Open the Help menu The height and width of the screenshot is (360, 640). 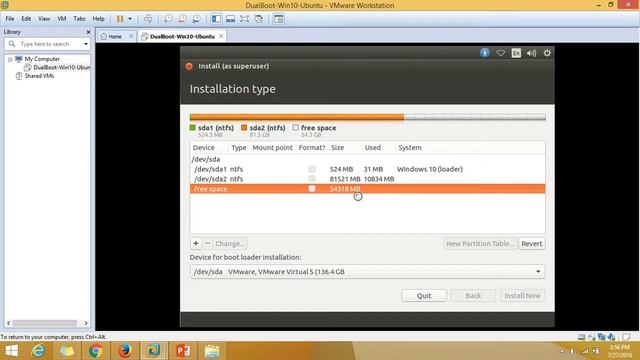pos(98,19)
